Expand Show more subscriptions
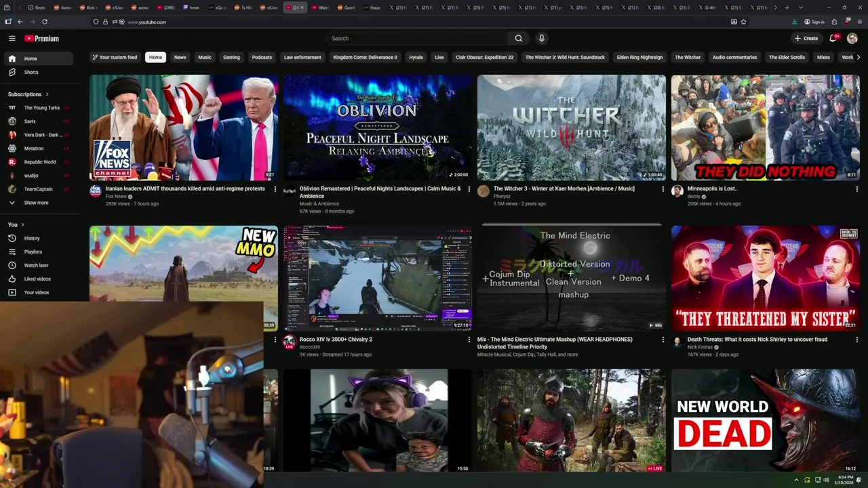The height and width of the screenshot is (488, 868). click(37, 203)
